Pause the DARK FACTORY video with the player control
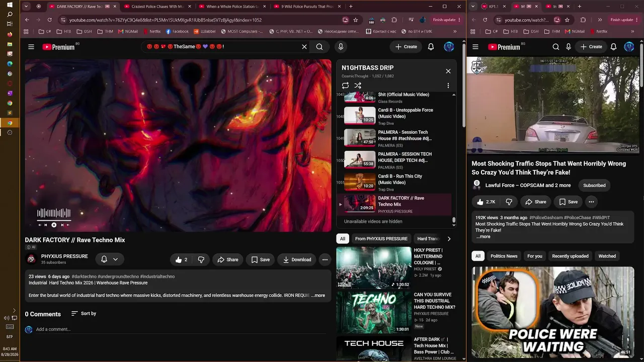Screen dimensions: 644x362 pyautogui.click(x=54, y=225)
